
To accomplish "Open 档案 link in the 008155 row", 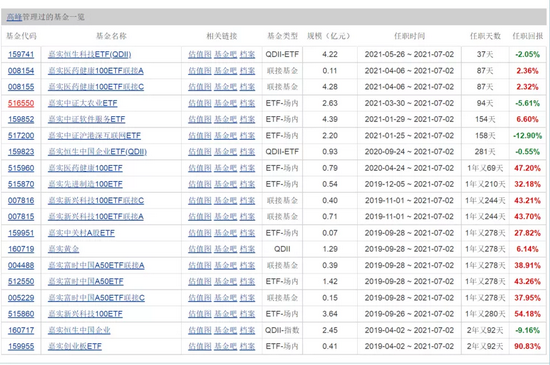I will pyautogui.click(x=247, y=87).
